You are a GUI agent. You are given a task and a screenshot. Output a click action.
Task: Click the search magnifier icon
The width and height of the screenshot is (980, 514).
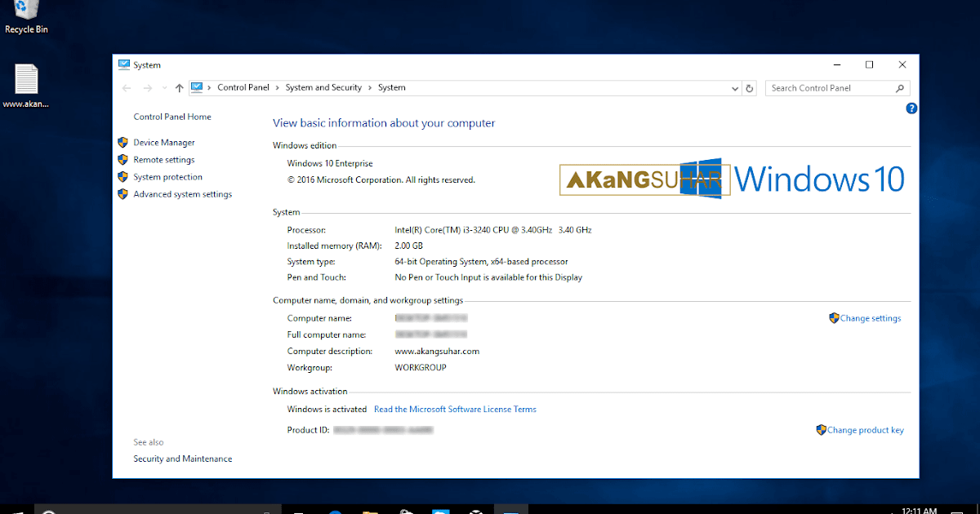(900, 88)
